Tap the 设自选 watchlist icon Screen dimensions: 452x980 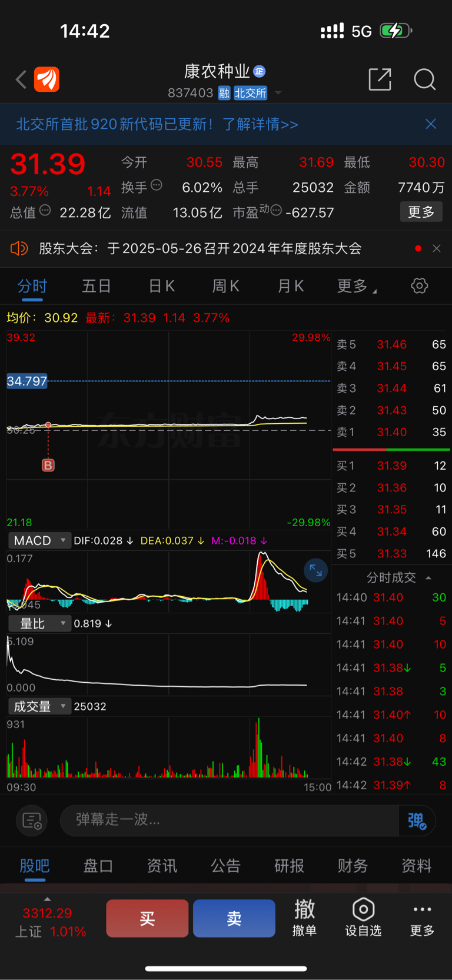pyautogui.click(x=363, y=918)
